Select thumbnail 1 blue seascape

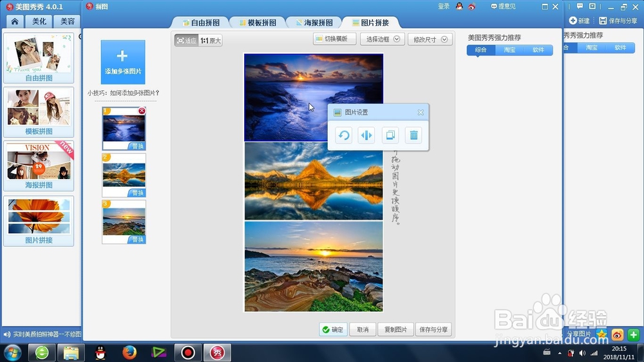pyautogui.click(x=124, y=129)
